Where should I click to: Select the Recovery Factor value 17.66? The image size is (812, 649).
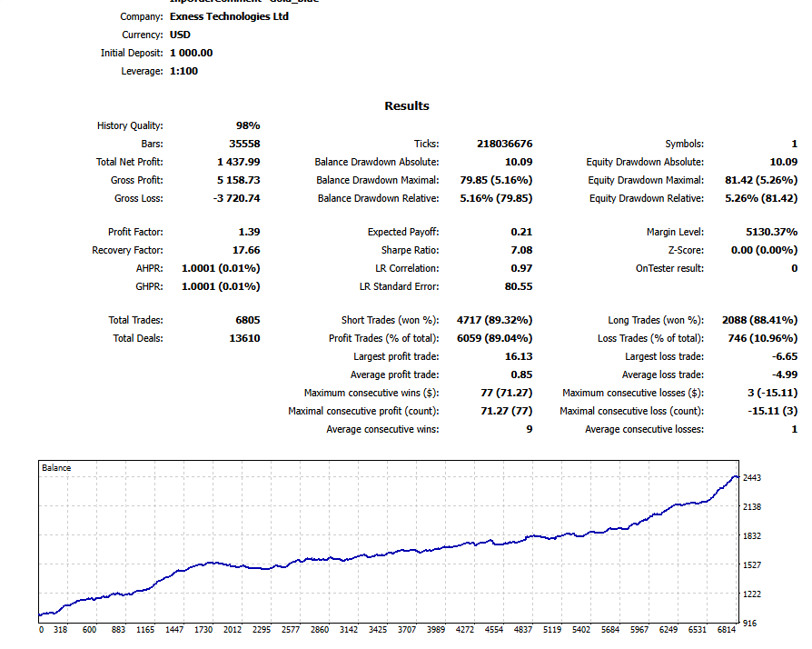tap(246, 250)
